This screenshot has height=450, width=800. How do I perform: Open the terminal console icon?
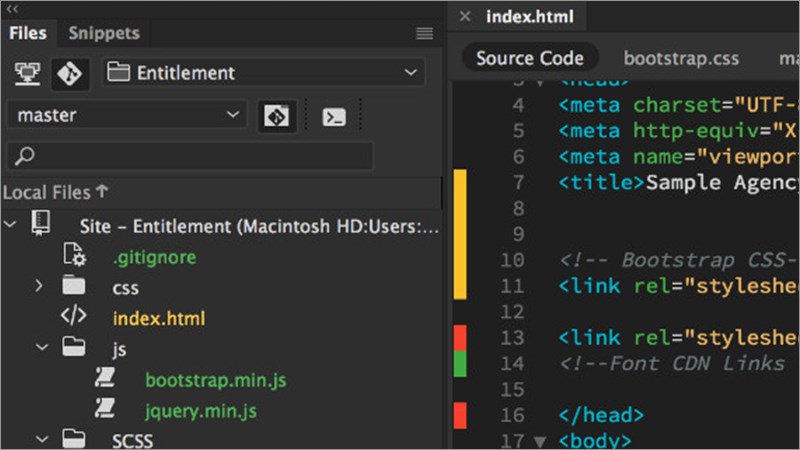coord(333,116)
